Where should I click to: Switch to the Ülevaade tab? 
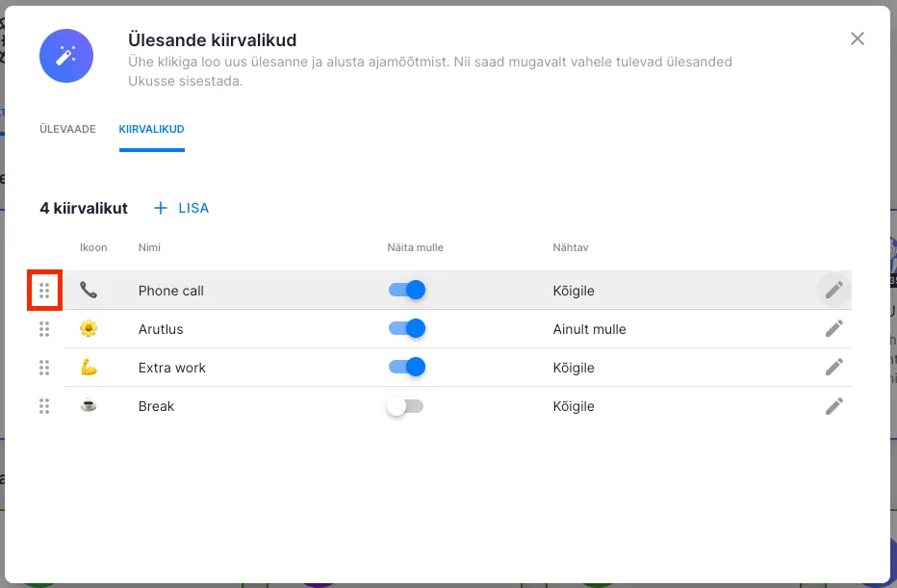click(67, 129)
